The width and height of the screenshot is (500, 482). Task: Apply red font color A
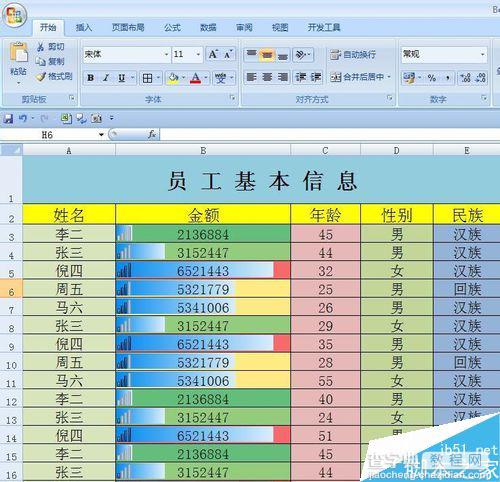tap(196, 78)
